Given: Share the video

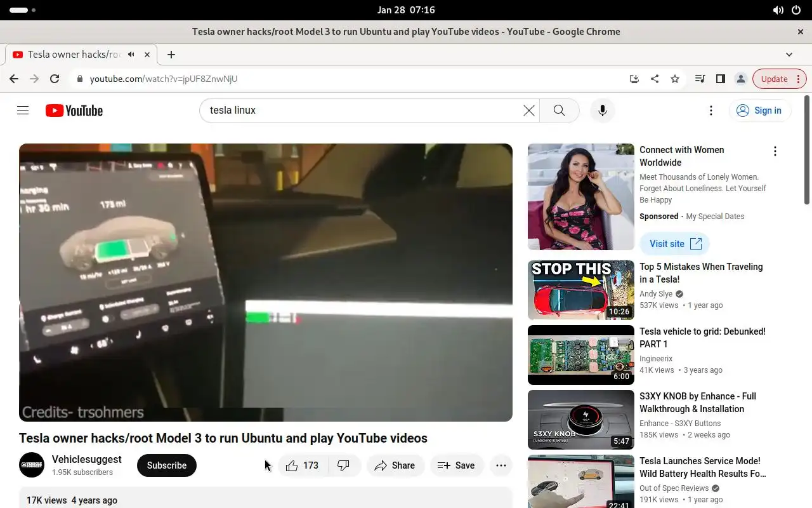Looking at the screenshot, I should tap(395, 465).
